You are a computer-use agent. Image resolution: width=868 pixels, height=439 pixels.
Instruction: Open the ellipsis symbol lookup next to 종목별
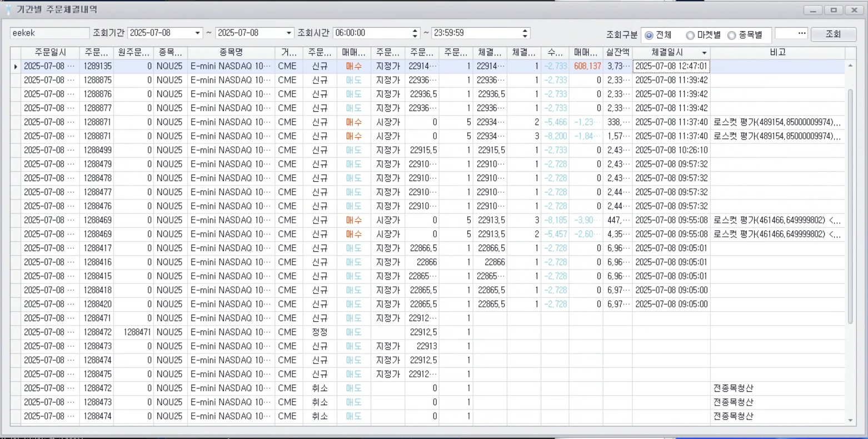[801, 33]
